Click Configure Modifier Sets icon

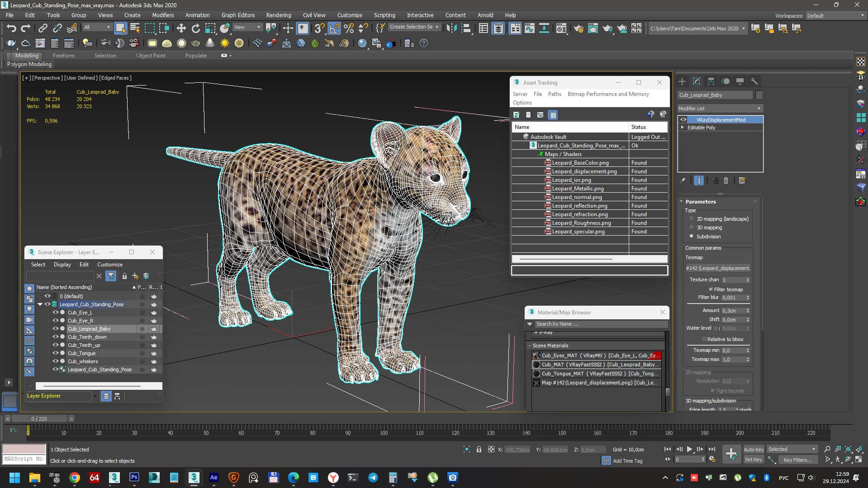742,180
